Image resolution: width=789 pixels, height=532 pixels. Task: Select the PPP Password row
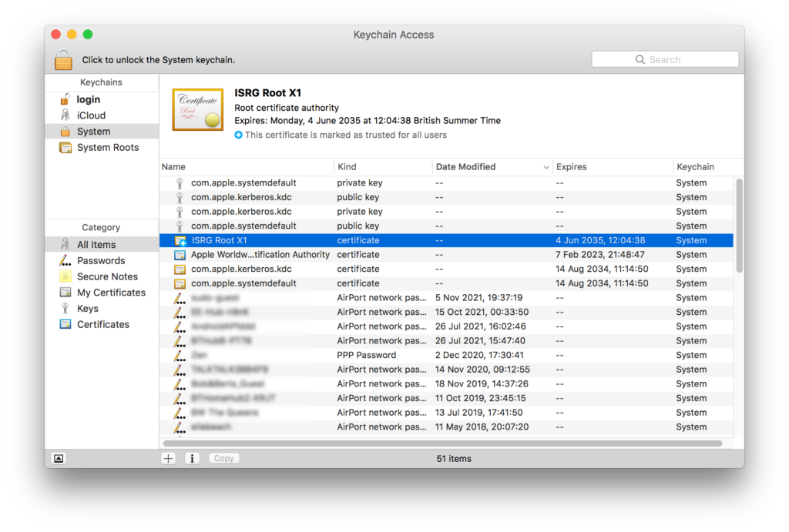[x=446, y=355]
